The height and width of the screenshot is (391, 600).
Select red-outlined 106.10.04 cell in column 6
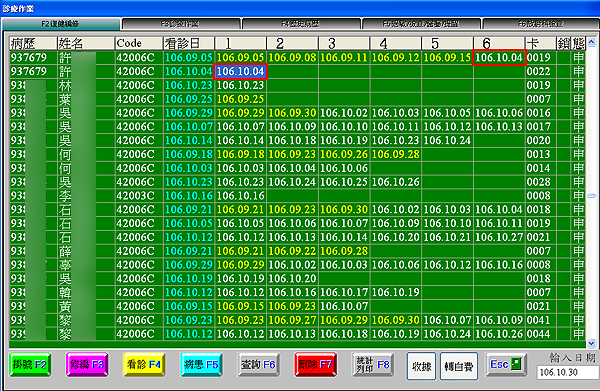[x=499, y=57]
